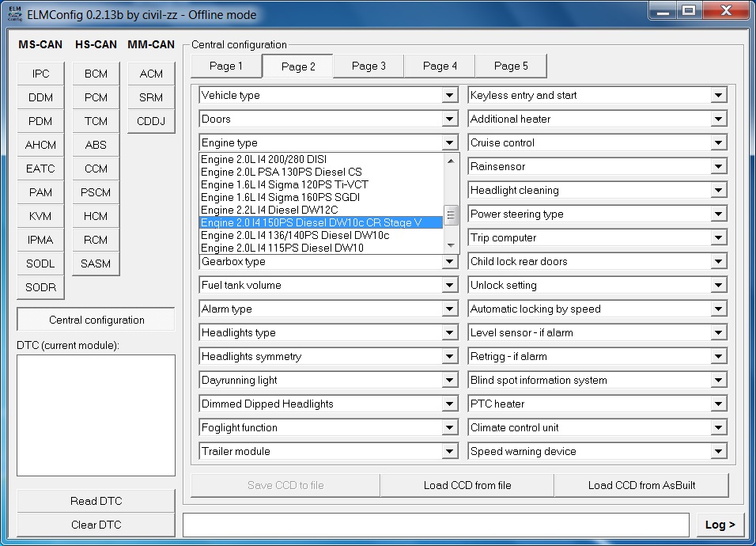This screenshot has width=756, height=546.
Task: Open the Log panel button
Action: tap(720, 525)
